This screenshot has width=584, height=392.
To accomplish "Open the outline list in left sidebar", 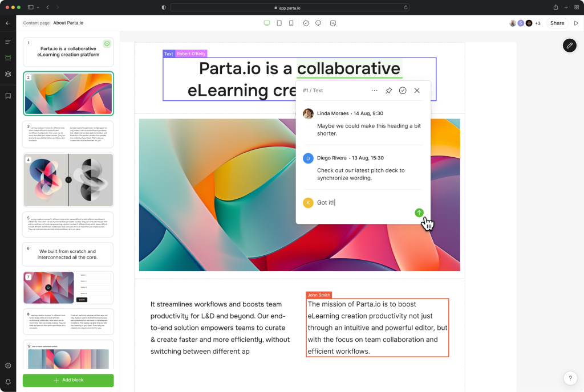I will [8, 42].
